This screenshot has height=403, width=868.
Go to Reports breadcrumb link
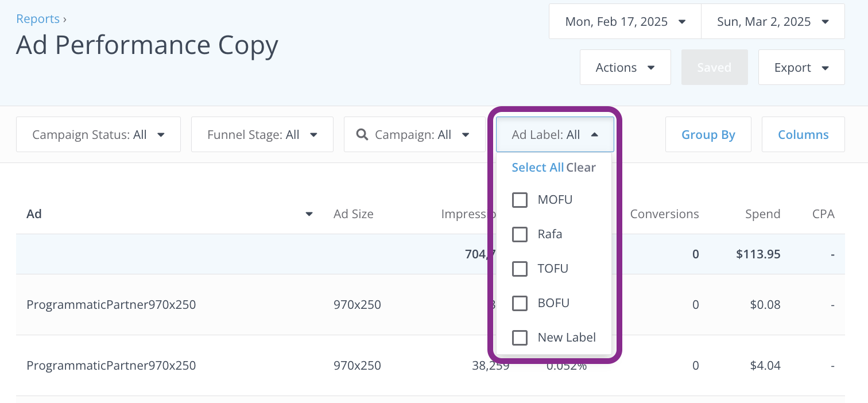[x=38, y=19]
